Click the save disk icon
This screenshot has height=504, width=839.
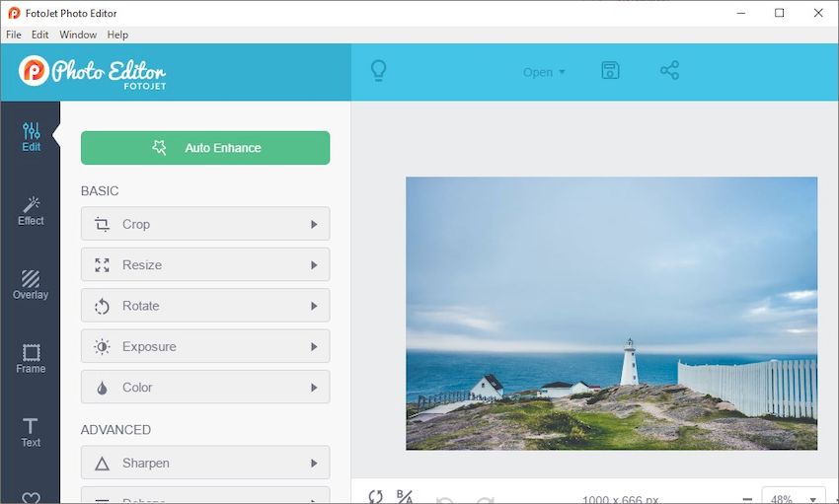(610, 71)
